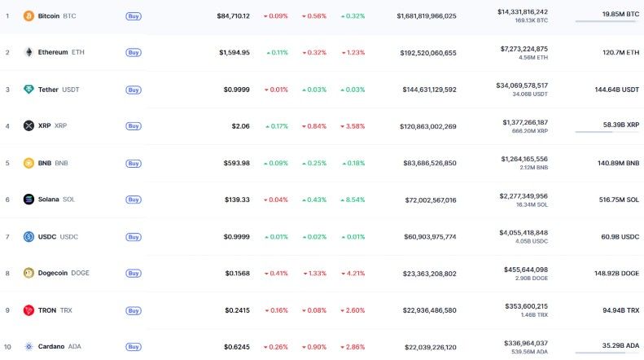Click the TRON coin logo
Image resolution: width=644 pixels, height=360 pixels.
pos(28,310)
